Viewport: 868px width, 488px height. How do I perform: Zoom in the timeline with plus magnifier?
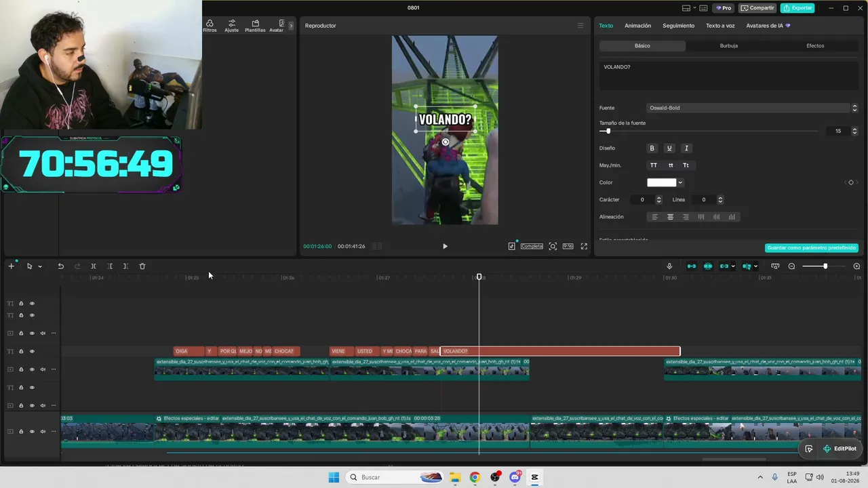pyautogui.click(x=856, y=266)
